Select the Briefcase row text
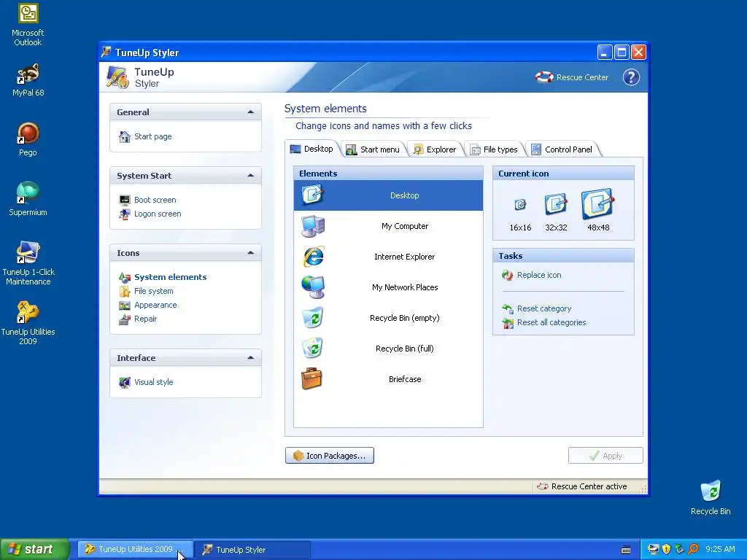This screenshot has height=560, width=747. pos(404,379)
